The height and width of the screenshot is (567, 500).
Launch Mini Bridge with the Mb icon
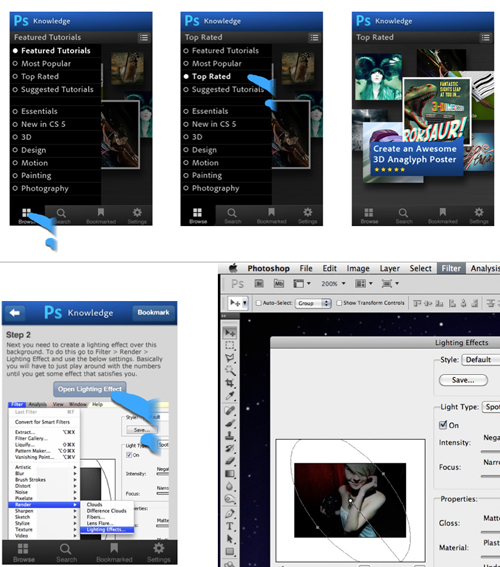coord(279,284)
